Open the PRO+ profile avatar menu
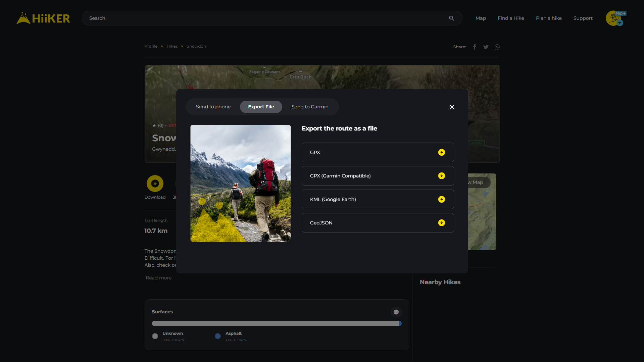This screenshot has width=644, height=362. click(x=615, y=18)
